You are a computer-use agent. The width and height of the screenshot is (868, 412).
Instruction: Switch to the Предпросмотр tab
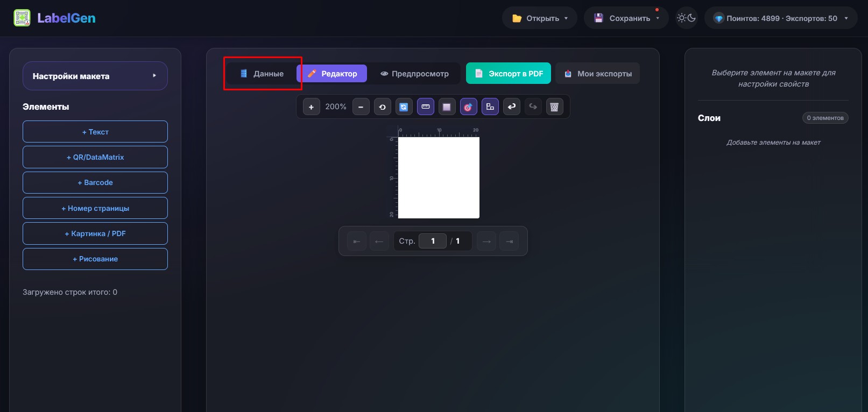click(x=414, y=74)
